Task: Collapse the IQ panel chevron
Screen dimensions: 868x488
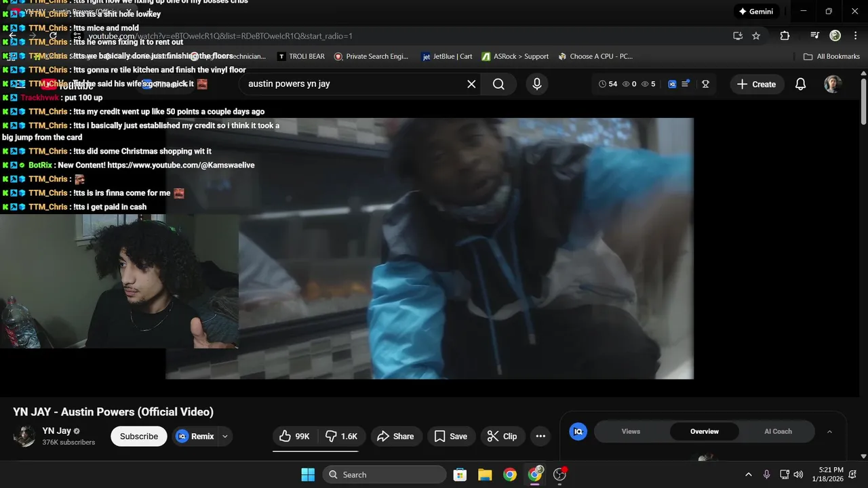Action: (x=829, y=432)
